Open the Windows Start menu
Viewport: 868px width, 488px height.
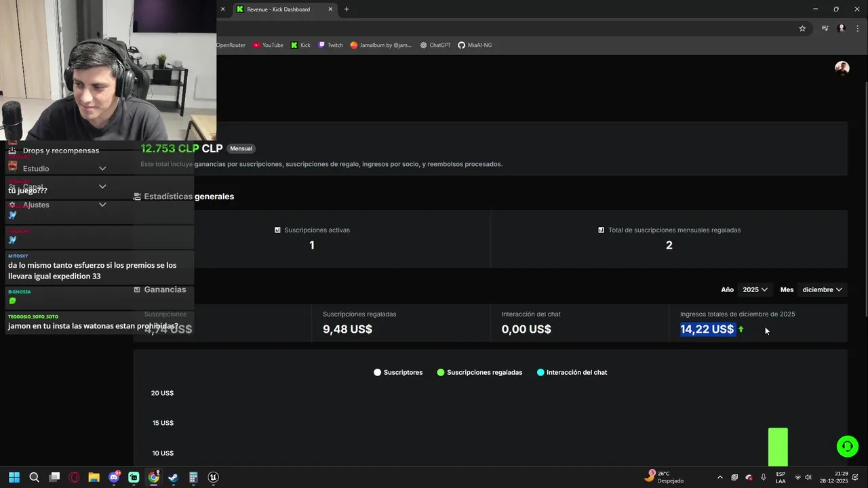pyautogui.click(x=14, y=477)
